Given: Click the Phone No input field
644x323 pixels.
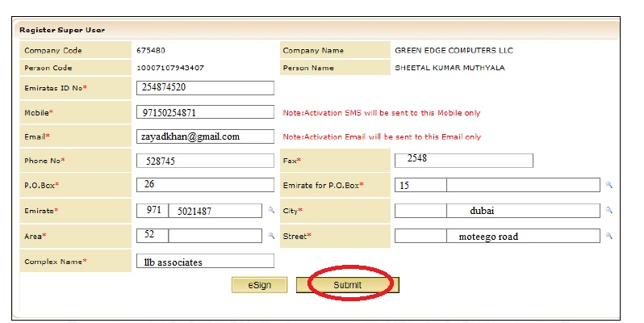Looking at the screenshot, I should coord(205,161).
